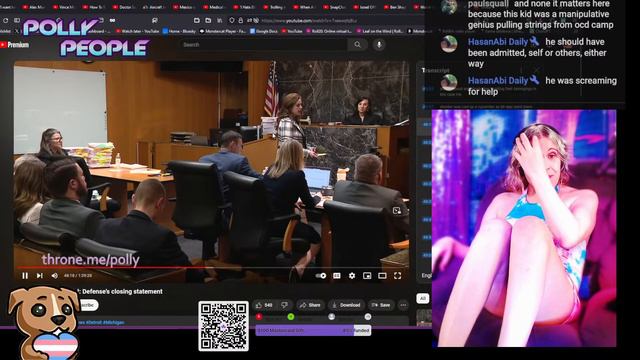
Task: Pause the courtroom video
Action: 25,276
